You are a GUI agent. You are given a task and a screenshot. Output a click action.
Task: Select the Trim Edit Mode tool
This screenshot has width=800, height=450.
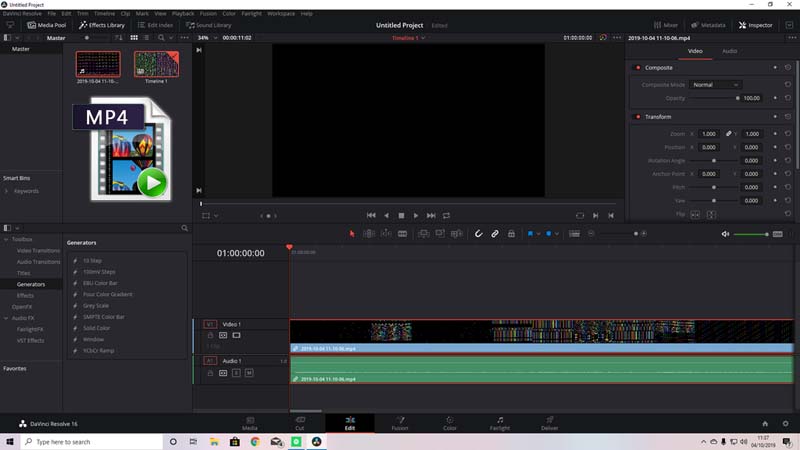click(369, 234)
